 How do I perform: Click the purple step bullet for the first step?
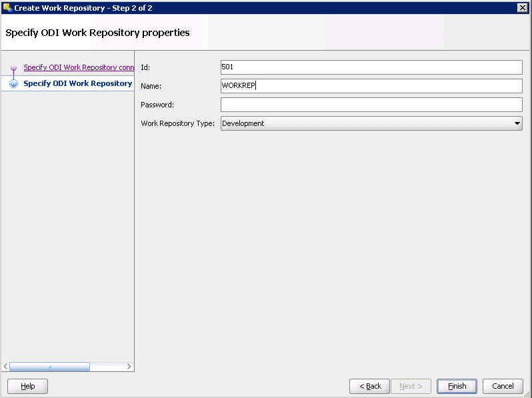pos(13,67)
